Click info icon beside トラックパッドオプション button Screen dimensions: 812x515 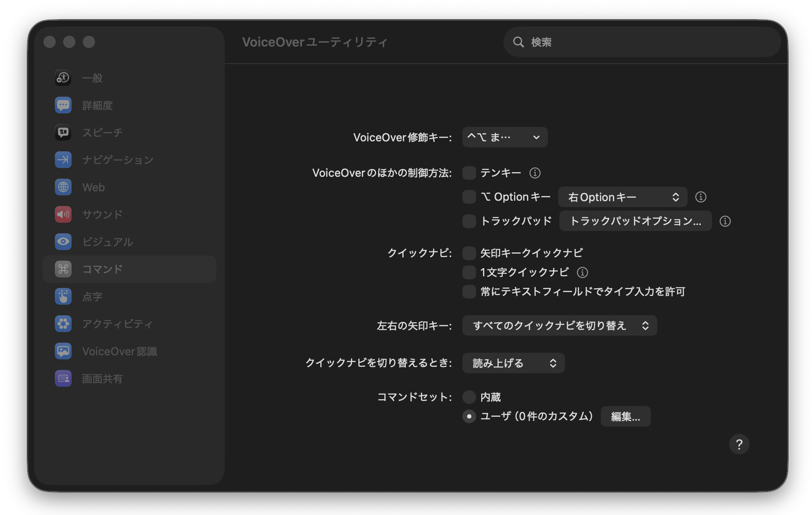[725, 221]
